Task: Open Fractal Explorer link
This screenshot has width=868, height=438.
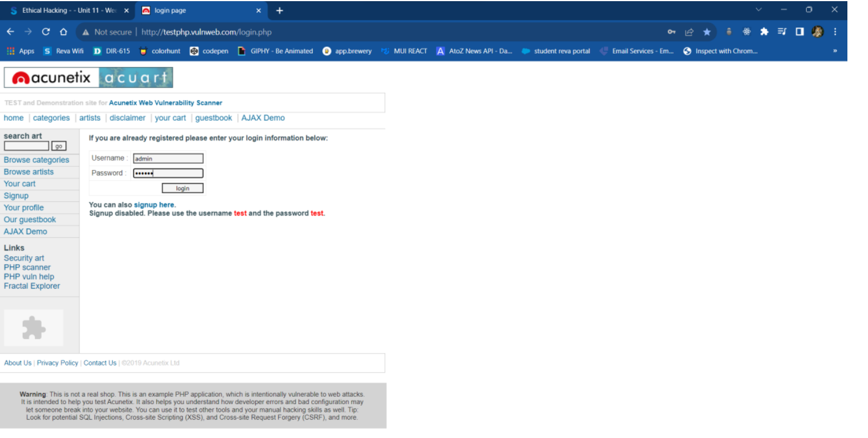Action: (31, 286)
